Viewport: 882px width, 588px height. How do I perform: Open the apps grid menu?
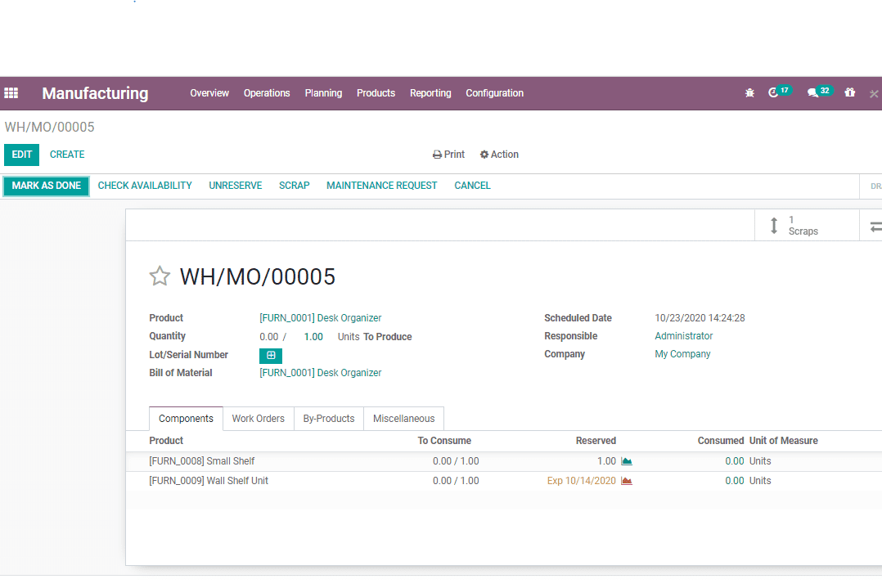point(11,93)
